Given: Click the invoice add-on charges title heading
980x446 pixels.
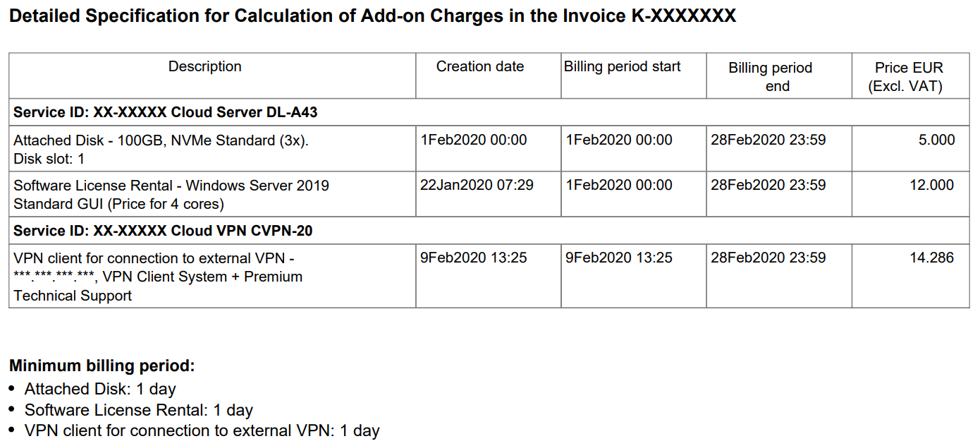Looking at the screenshot, I should pos(372,16).
